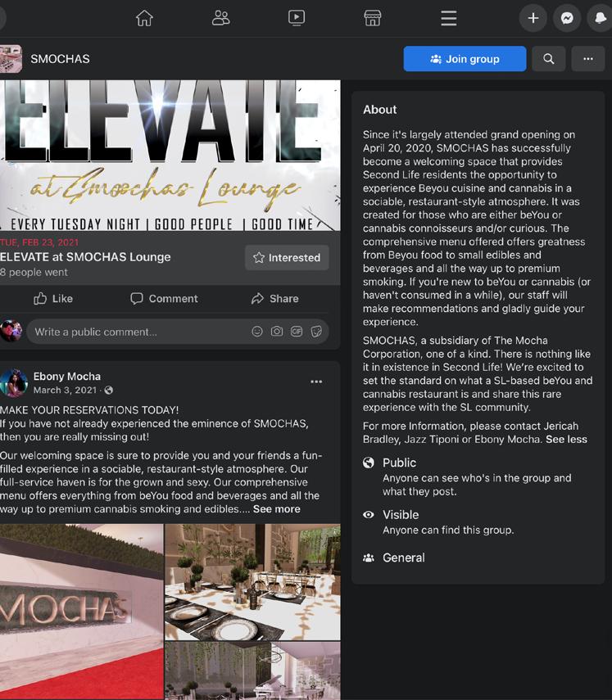Viewport: 612px width, 700px height.
Task: Open emoji picker in comment box
Action: click(257, 332)
